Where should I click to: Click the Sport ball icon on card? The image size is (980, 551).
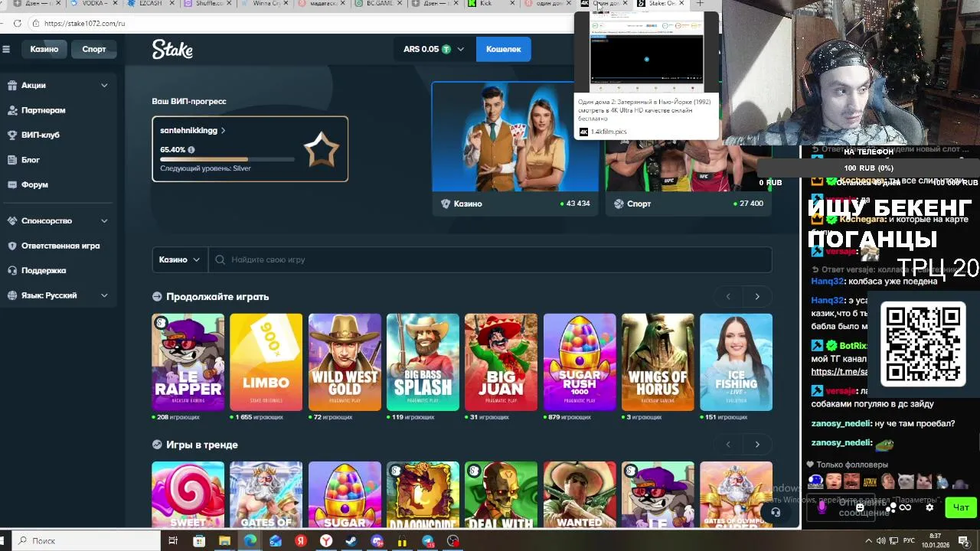[619, 204]
